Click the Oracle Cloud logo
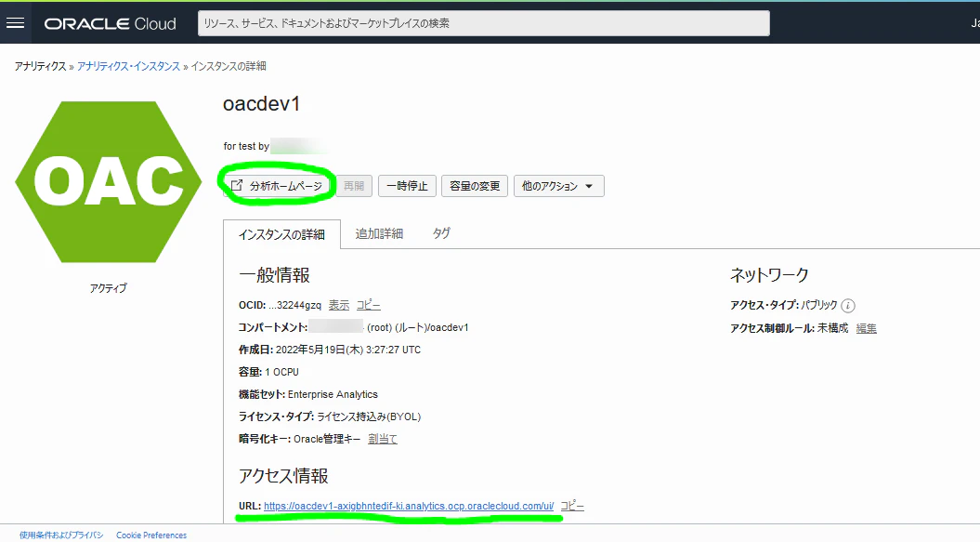The image size is (980, 542). [110, 24]
